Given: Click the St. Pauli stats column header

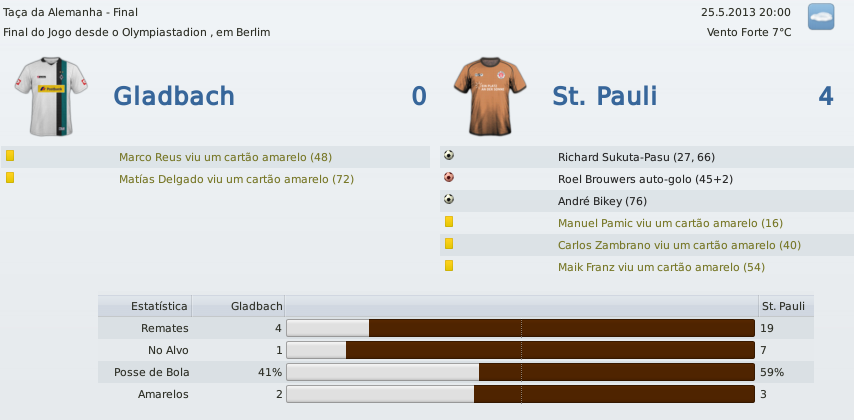Looking at the screenshot, I should [783, 305].
